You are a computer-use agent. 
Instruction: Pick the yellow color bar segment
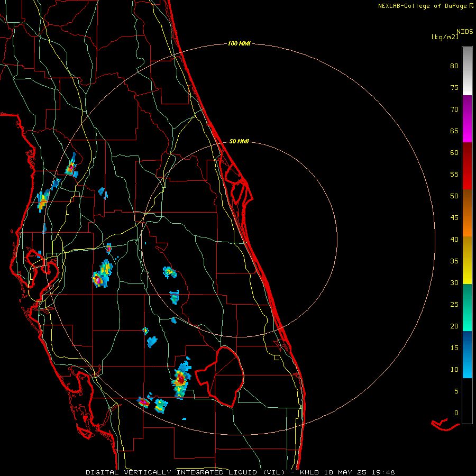tap(467, 260)
